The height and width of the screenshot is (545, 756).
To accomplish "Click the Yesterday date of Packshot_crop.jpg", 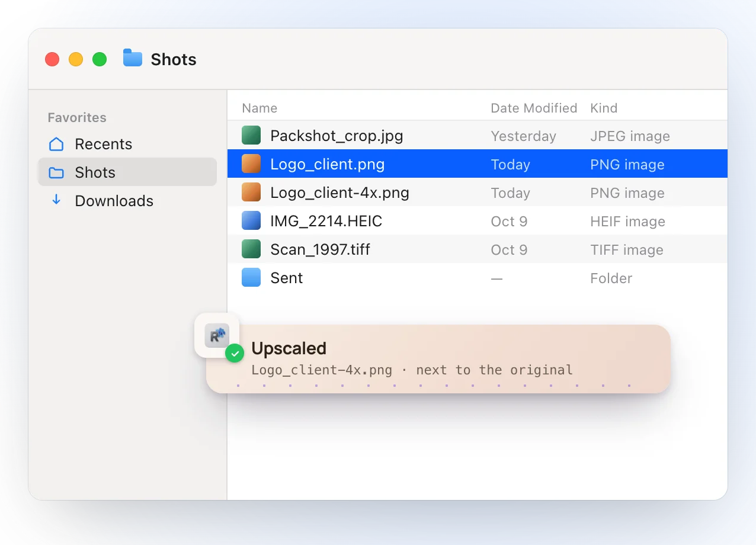I will pyautogui.click(x=524, y=136).
